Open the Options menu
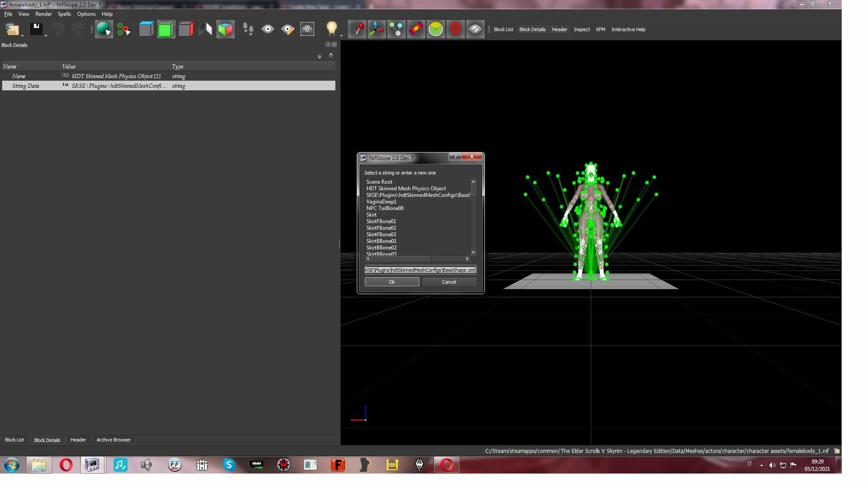The image size is (868, 488). [86, 14]
